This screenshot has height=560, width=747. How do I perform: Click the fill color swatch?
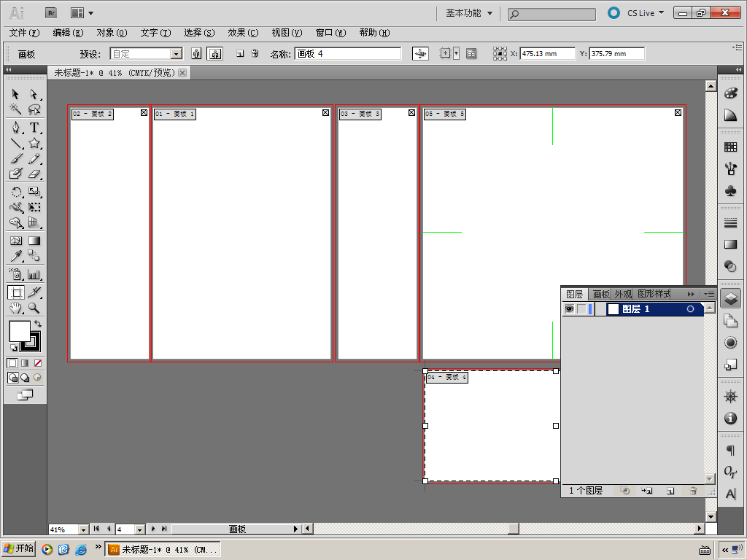20,330
